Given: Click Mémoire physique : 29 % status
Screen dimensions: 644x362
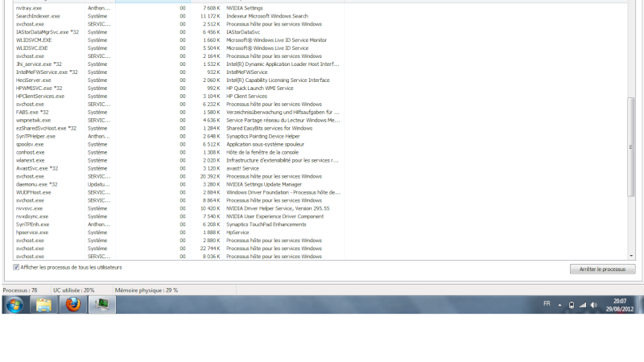Looking at the screenshot, I should tap(147, 290).
